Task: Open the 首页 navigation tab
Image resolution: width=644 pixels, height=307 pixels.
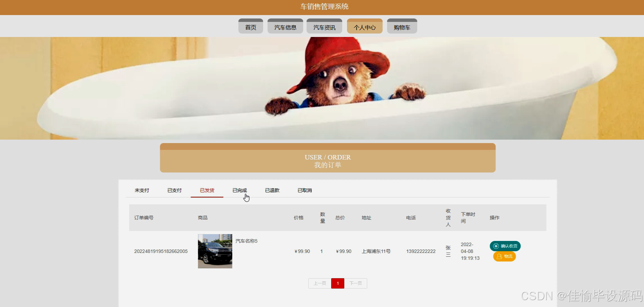Action: 250,26
